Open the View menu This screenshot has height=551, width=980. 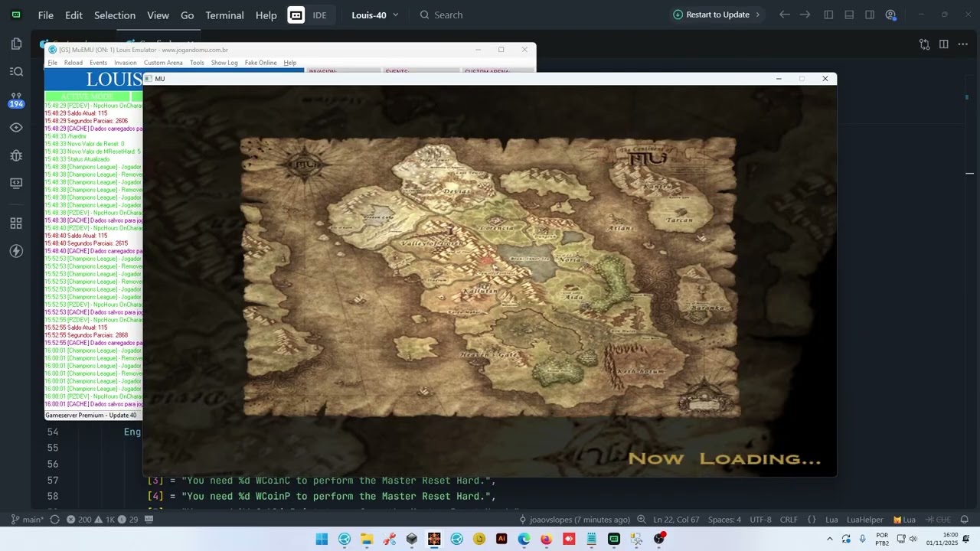158,15
